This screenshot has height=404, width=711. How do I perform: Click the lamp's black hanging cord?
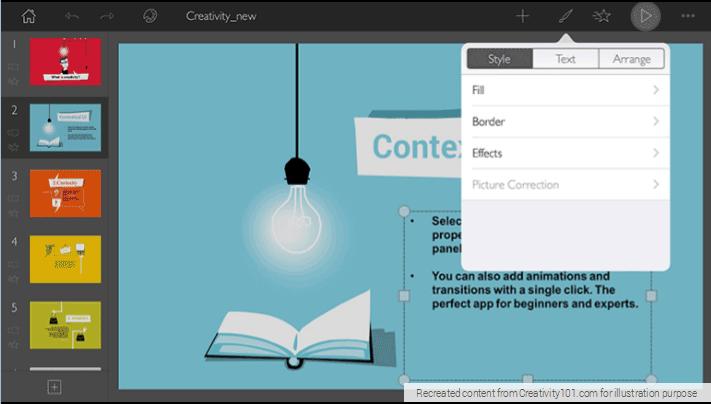pyautogui.click(x=297, y=101)
